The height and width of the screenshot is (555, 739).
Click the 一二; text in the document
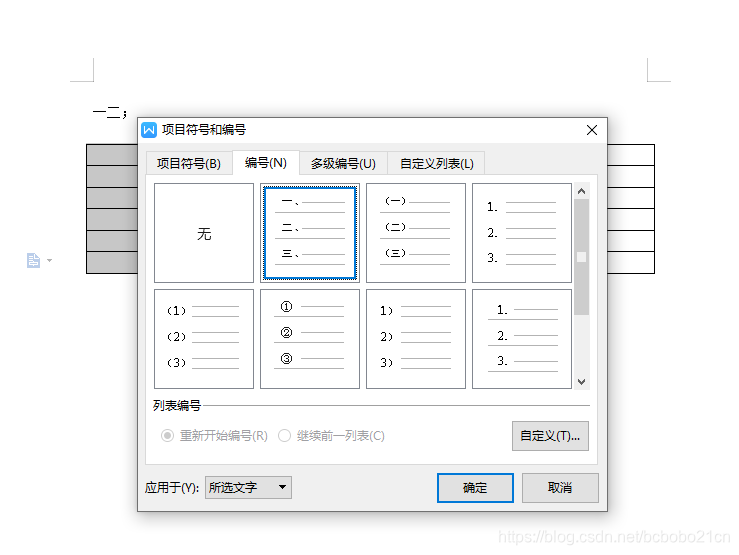110,113
